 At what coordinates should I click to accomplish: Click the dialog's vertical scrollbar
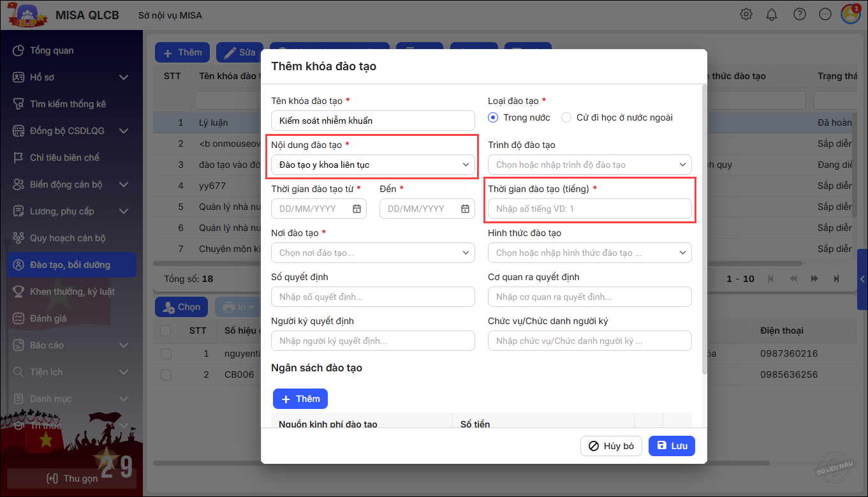tap(704, 230)
